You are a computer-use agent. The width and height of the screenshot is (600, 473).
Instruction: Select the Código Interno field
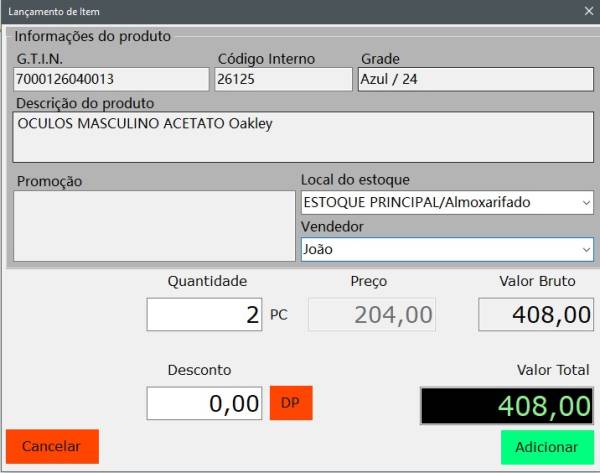(x=283, y=79)
